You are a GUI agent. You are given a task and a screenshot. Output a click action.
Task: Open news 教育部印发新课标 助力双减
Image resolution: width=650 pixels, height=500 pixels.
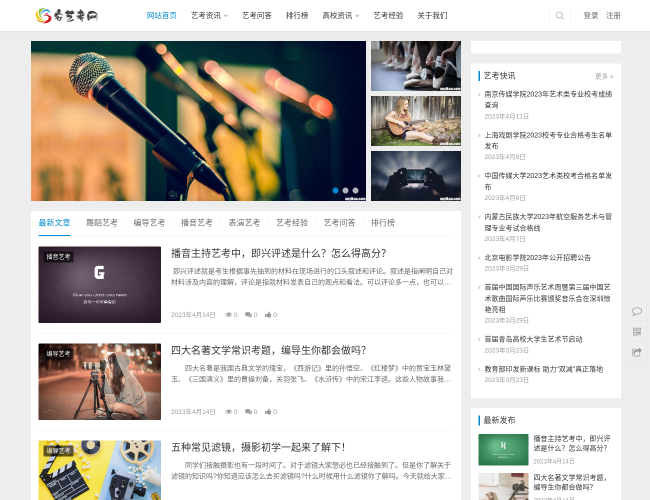coord(543,369)
